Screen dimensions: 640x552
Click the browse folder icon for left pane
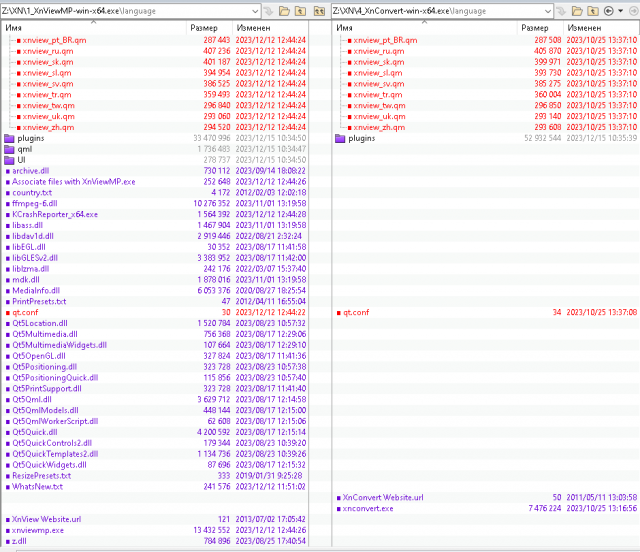pyautogui.click(x=284, y=11)
